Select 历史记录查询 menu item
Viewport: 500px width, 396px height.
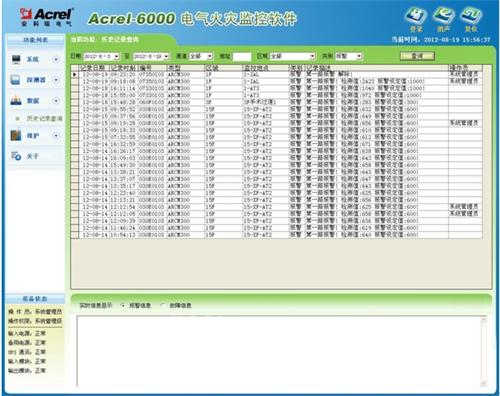tap(44, 118)
